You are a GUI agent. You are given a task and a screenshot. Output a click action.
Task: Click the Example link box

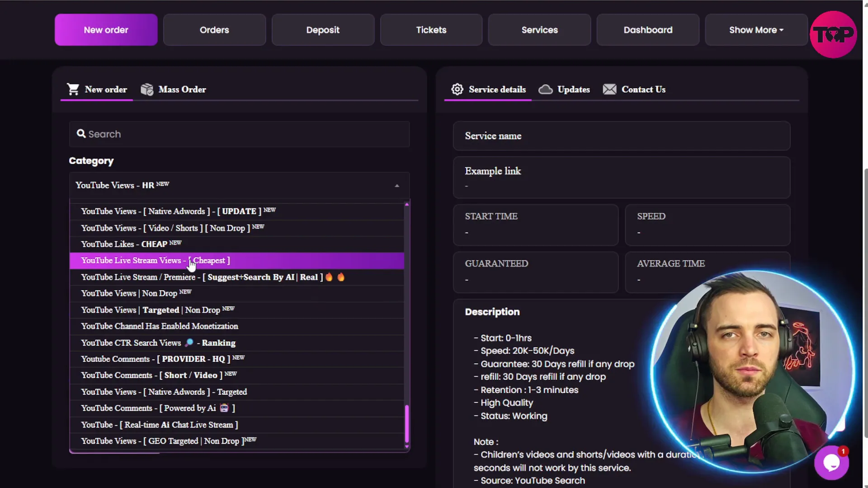click(622, 178)
